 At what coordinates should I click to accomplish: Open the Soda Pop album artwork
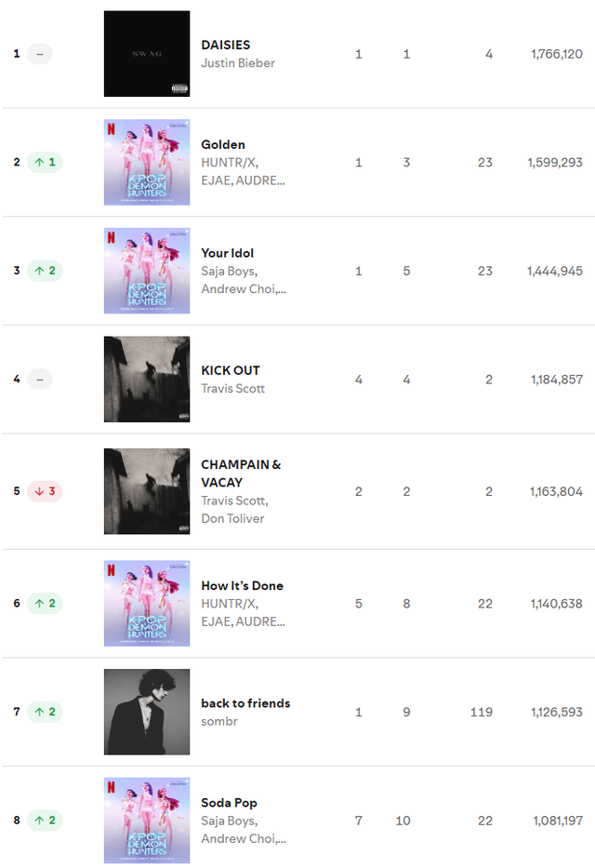tap(147, 820)
